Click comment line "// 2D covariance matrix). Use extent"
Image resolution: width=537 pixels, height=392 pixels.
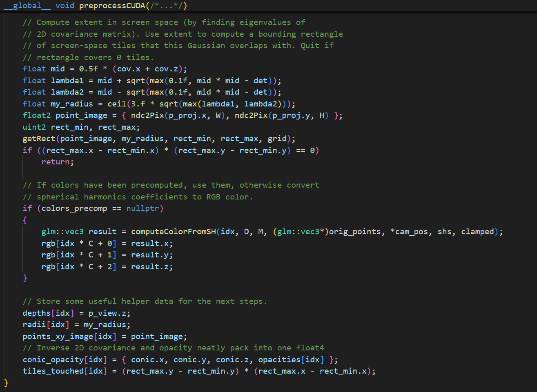pos(183,34)
